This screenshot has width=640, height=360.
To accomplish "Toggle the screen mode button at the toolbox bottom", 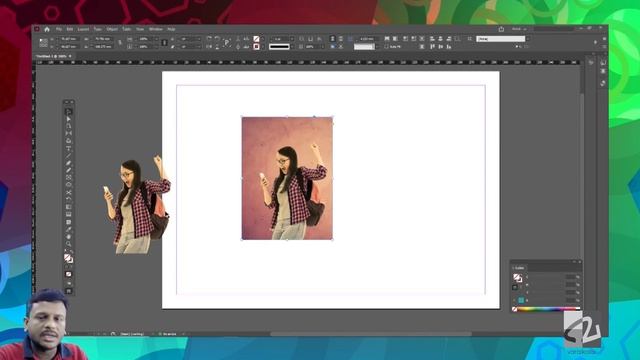I will pyautogui.click(x=69, y=291).
